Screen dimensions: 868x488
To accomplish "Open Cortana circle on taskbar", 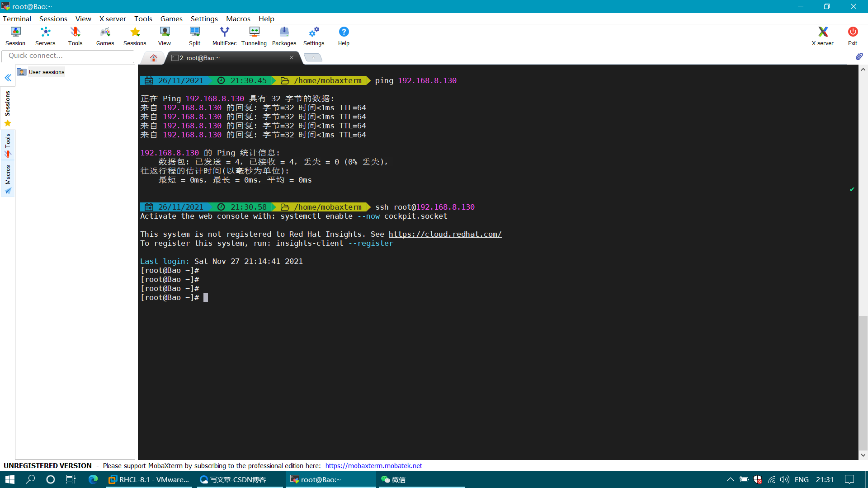I will click(51, 479).
